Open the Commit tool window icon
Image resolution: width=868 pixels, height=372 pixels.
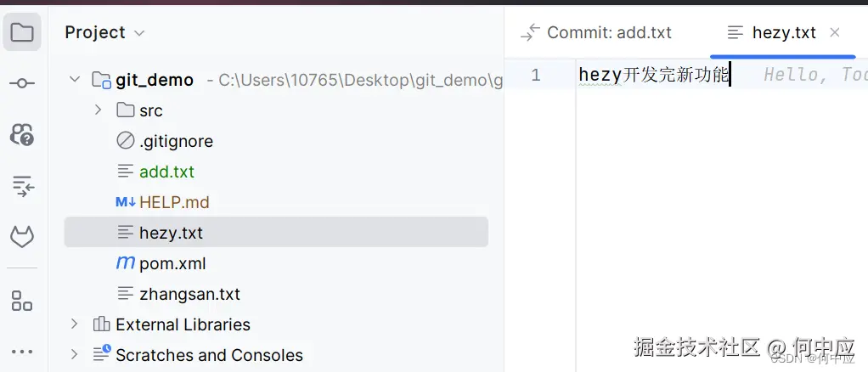22,83
